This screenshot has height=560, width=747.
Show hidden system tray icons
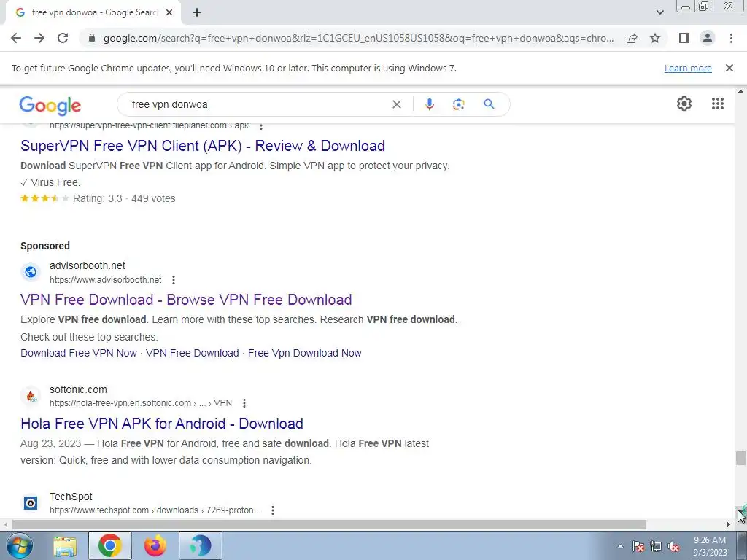coord(620,546)
